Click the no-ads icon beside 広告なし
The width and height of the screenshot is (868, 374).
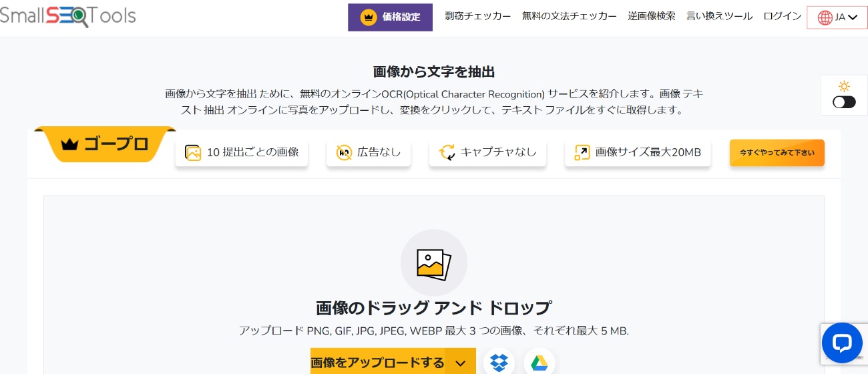[x=344, y=152]
